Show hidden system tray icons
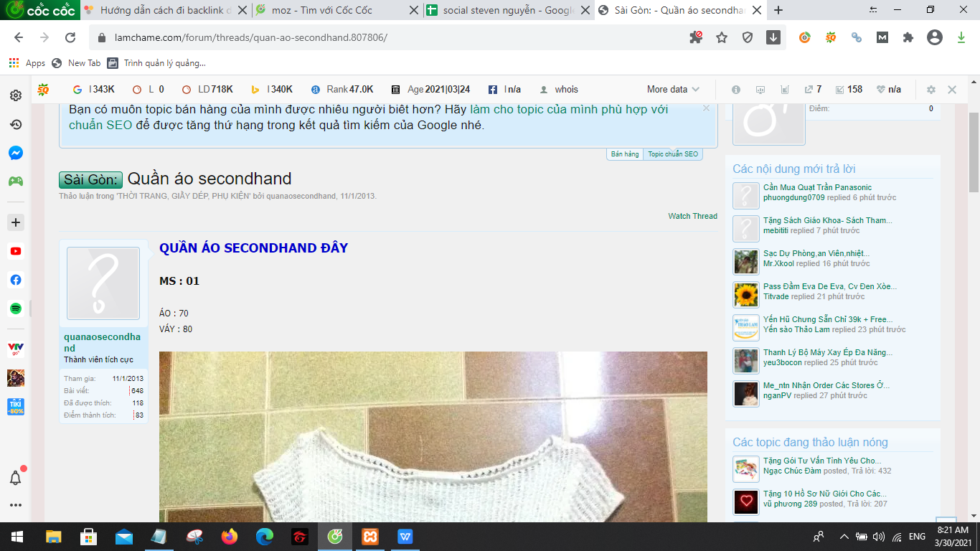The height and width of the screenshot is (551, 980). pyautogui.click(x=844, y=537)
